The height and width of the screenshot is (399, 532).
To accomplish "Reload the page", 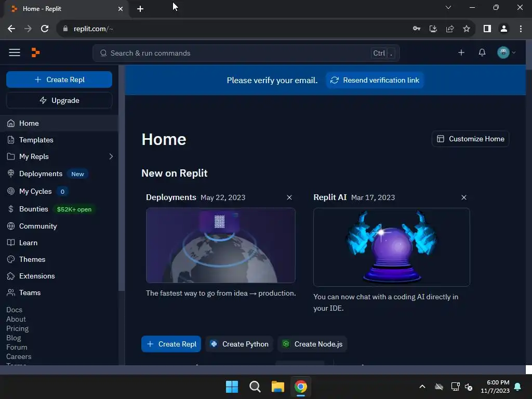I will tap(45, 29).
